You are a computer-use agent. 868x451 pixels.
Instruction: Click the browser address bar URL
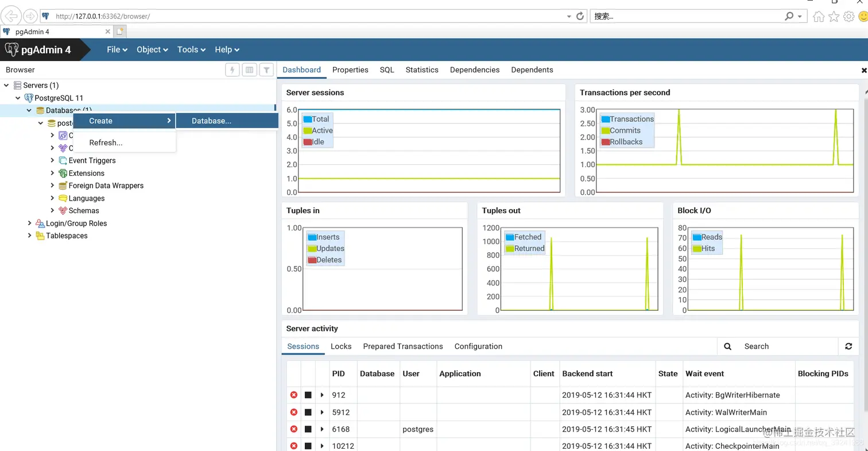click(304, 16)
